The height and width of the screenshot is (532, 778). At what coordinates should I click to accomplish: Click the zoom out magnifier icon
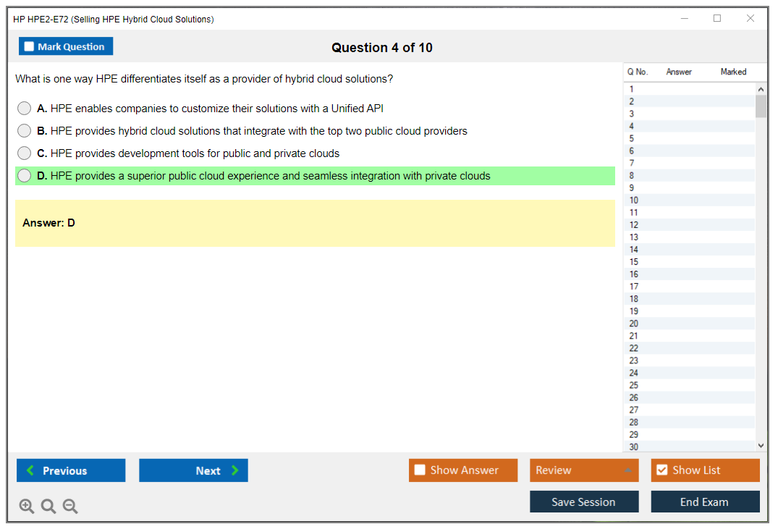tap(70, 507)
